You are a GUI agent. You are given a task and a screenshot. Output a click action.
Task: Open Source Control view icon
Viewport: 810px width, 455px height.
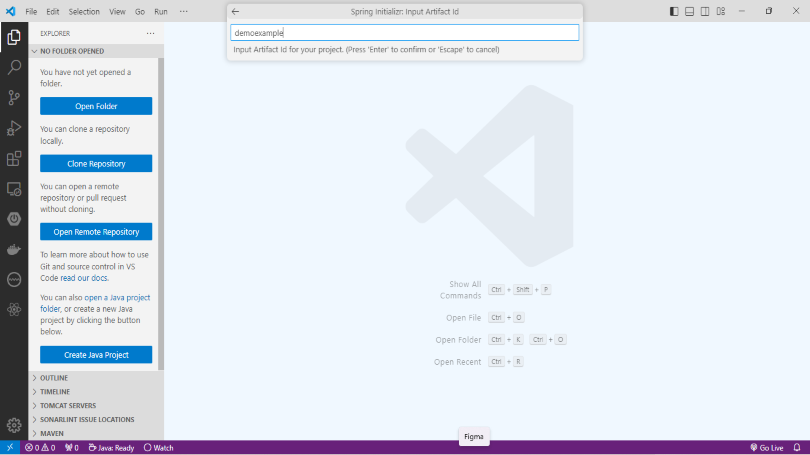coord(14,98)
